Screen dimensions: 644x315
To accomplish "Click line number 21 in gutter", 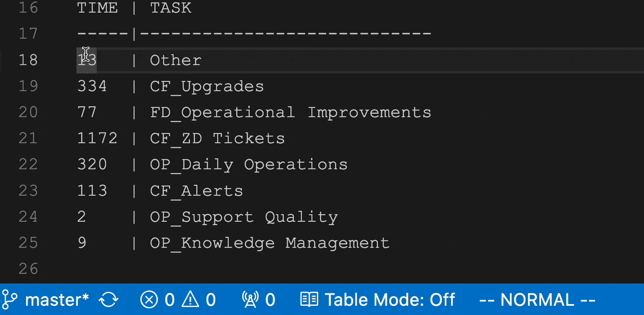I will pos(28,139).
